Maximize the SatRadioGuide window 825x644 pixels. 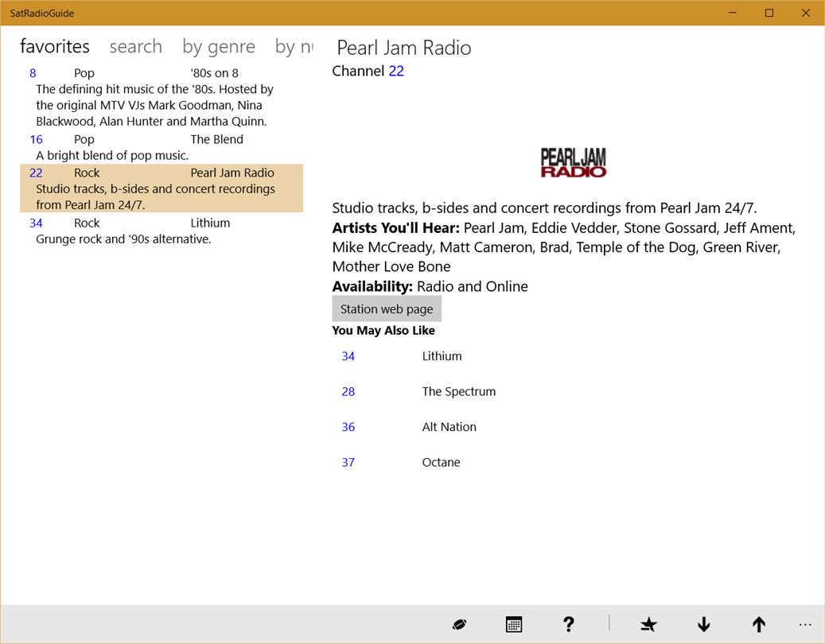click(769, 13)
